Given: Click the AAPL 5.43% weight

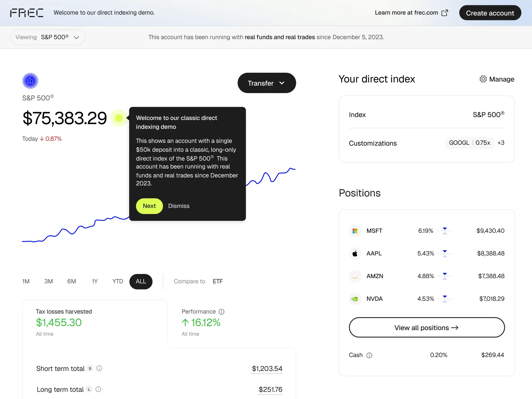Looking at the screenshot, I should [x=426, y=254].
